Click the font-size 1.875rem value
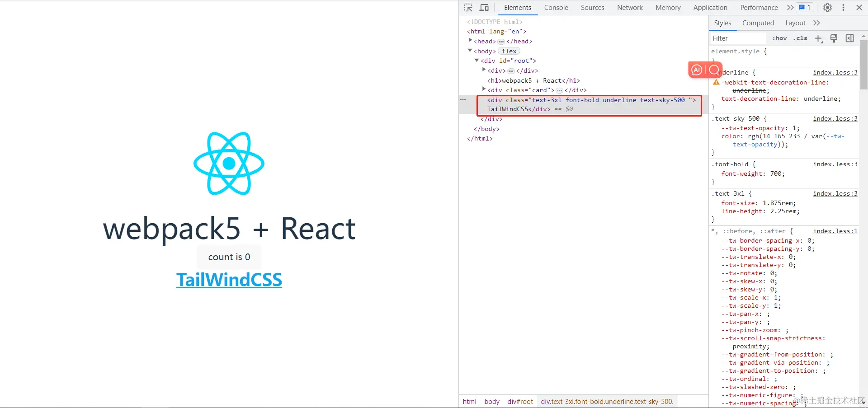 click(x=777, y=203)
